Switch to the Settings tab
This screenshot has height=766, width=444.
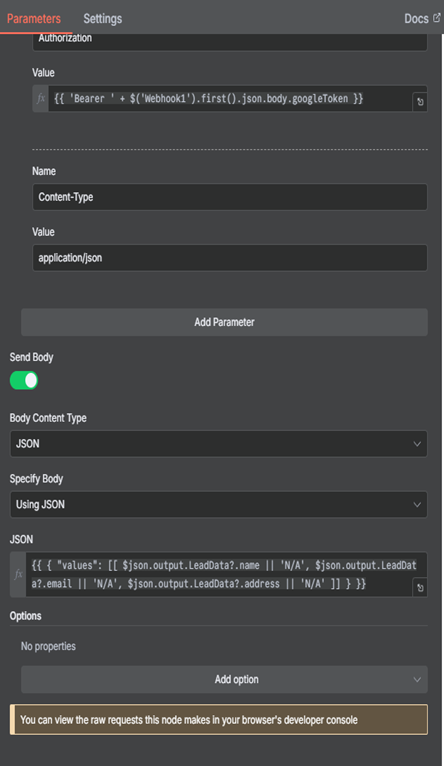(103, 19)
